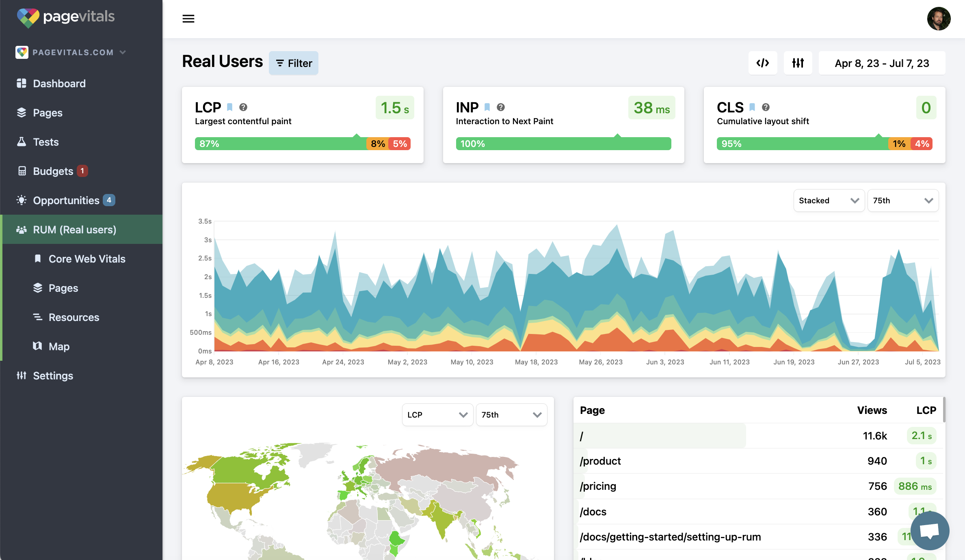Open the sliders settings icon near date

[x=798, y=63]
